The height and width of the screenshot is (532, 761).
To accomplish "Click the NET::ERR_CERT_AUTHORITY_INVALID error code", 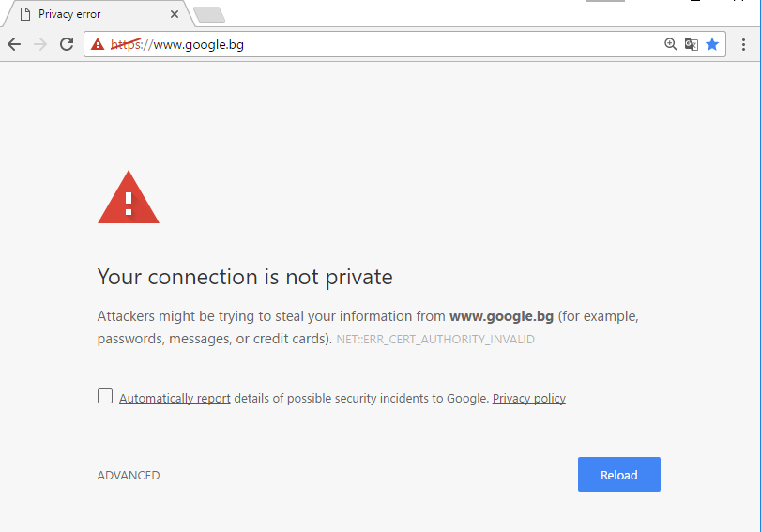I will 435,340.
